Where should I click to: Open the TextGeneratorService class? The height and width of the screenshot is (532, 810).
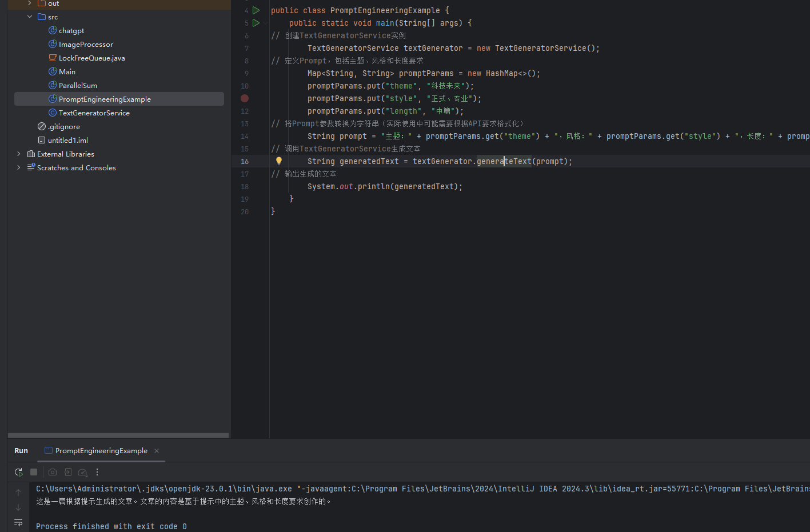(94, 113)
